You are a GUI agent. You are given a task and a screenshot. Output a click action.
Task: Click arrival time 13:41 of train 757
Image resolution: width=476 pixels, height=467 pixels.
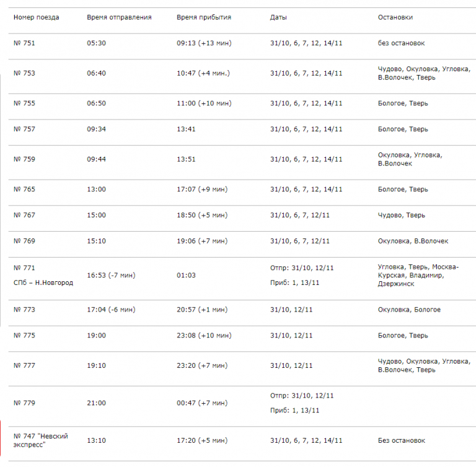(x=186, y=129)
